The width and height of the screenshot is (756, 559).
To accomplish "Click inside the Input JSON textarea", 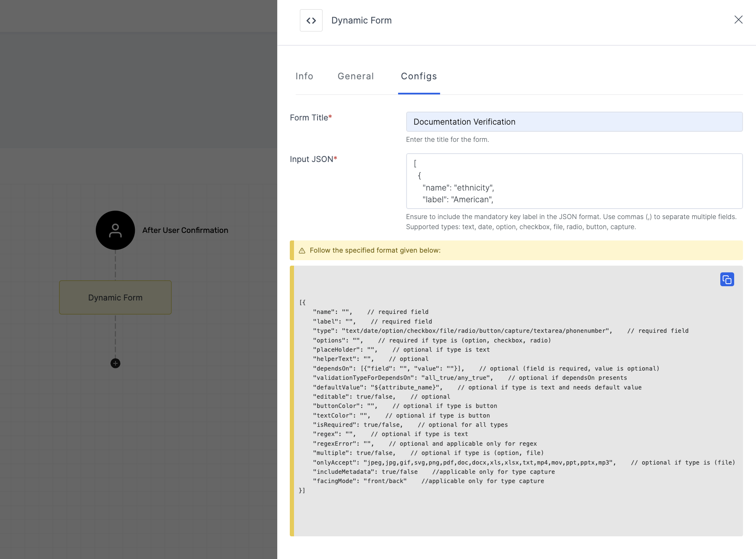I will [x=574, y=181].
